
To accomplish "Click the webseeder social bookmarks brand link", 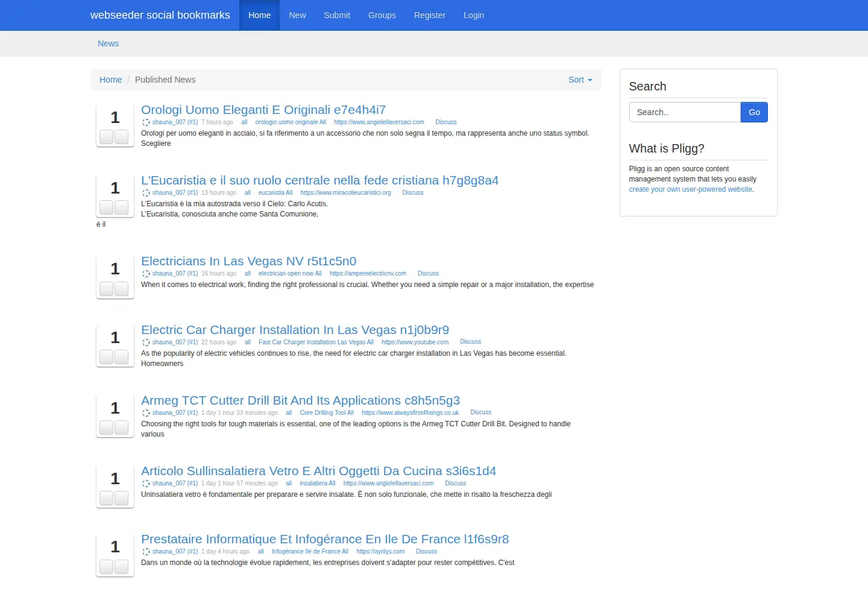I will [160, 15].
